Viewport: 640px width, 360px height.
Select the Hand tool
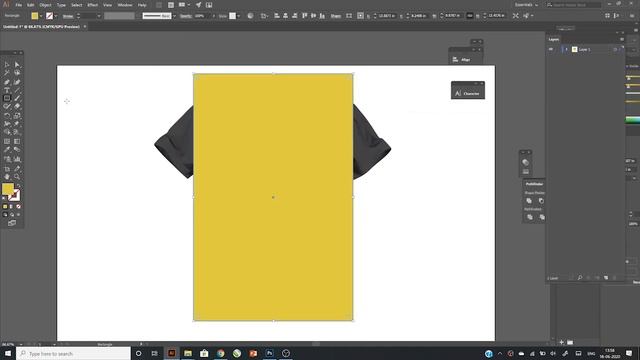pos(7,177)
